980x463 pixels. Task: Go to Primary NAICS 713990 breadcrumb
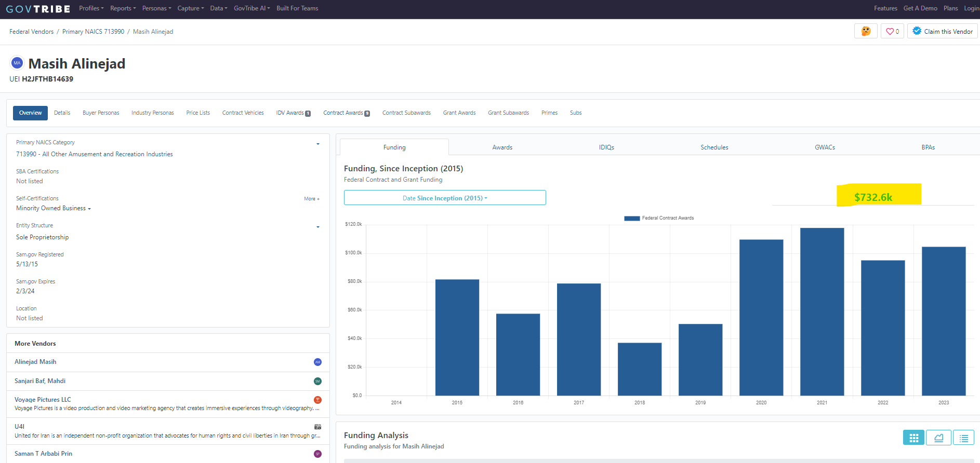click(94, 32)
